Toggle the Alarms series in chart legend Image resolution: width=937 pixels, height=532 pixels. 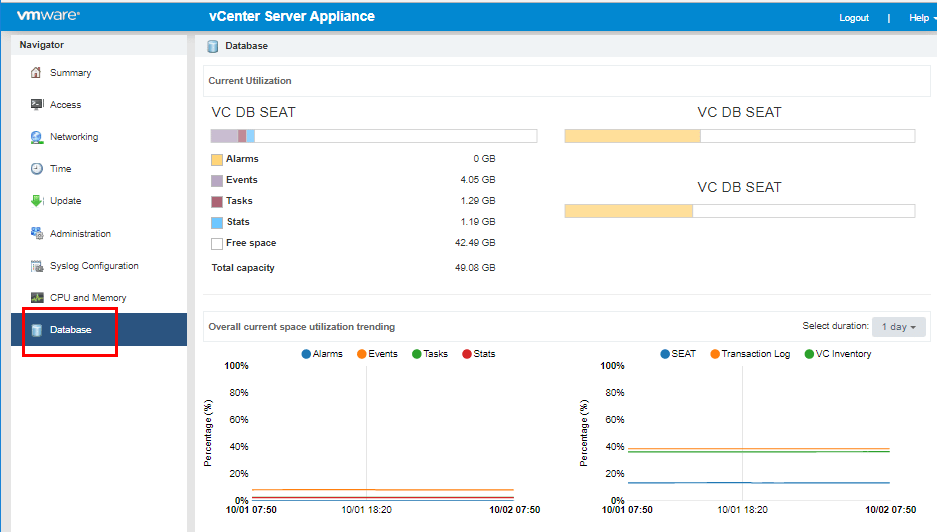point(322,354)
